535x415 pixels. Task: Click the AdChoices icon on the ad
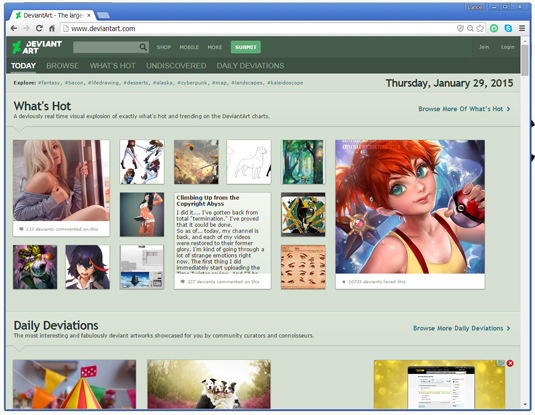(501, 363)
